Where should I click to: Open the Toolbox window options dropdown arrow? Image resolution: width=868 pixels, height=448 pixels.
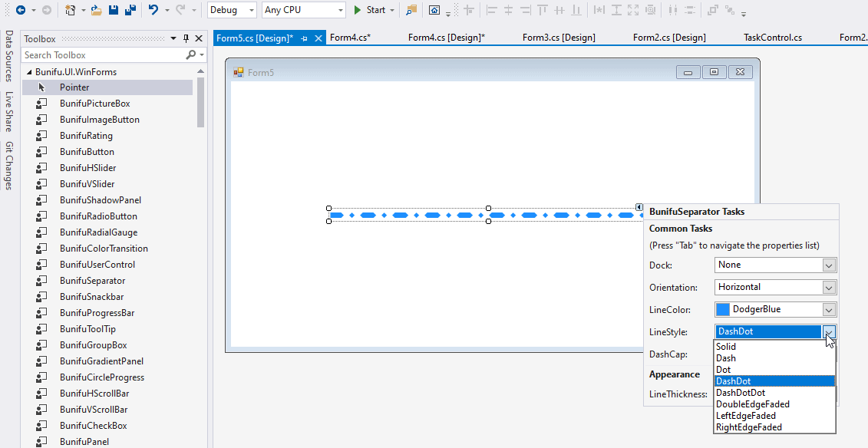click(x=173, y=38)
